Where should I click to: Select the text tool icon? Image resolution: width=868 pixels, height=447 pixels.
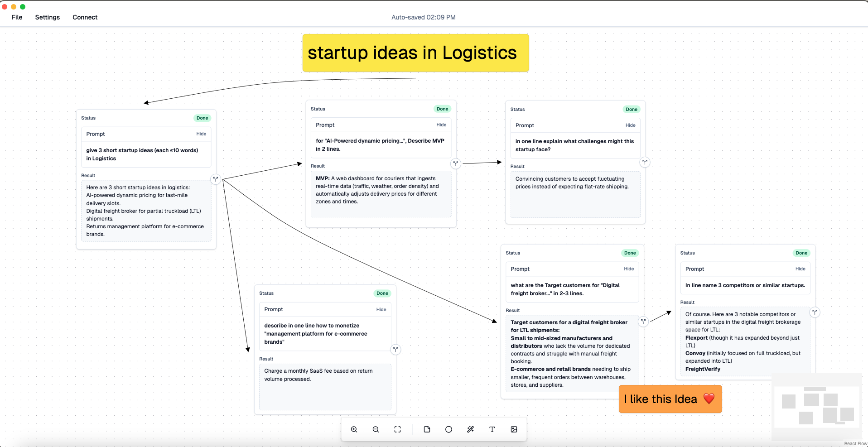click(x=492, y=429)
